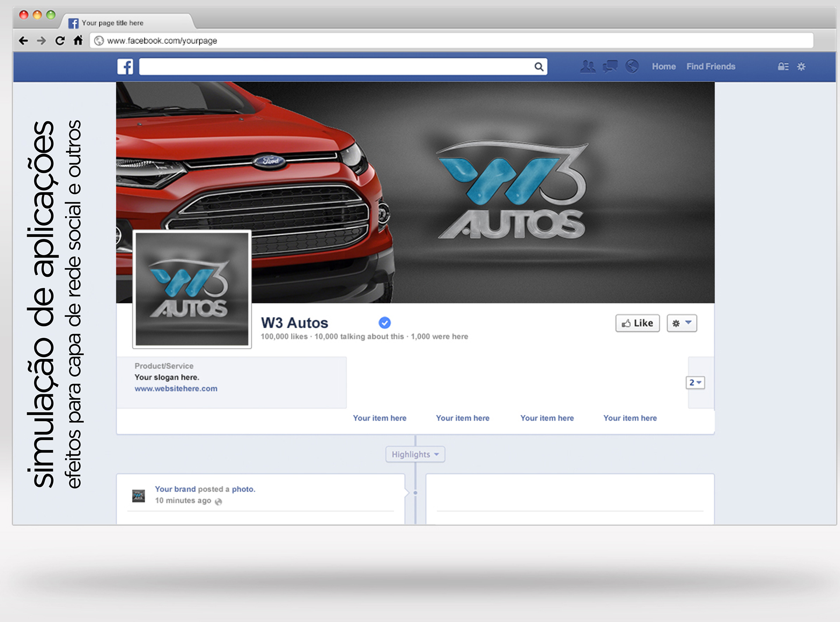840x622 pixels.
Task: Open W3 Autos profile picture
Action: 192,289
